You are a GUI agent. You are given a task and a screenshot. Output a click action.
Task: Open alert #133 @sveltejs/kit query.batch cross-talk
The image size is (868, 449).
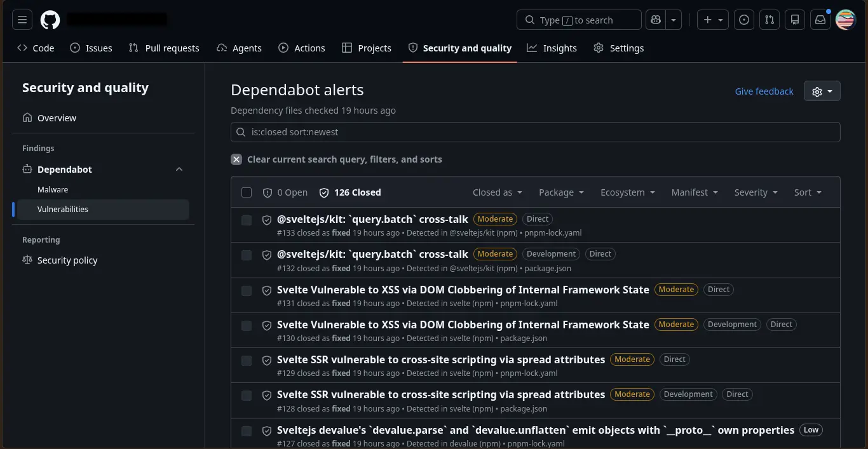coord(372,219)
